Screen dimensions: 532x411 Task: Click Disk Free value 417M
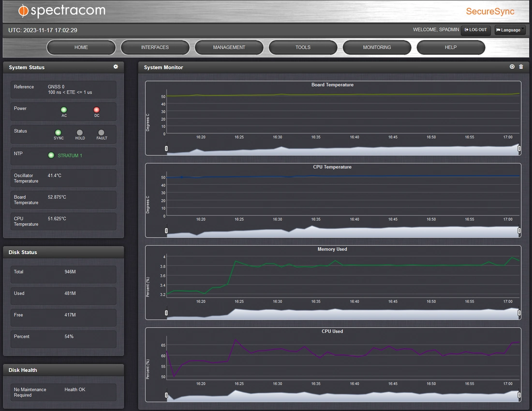click(70, 315)
